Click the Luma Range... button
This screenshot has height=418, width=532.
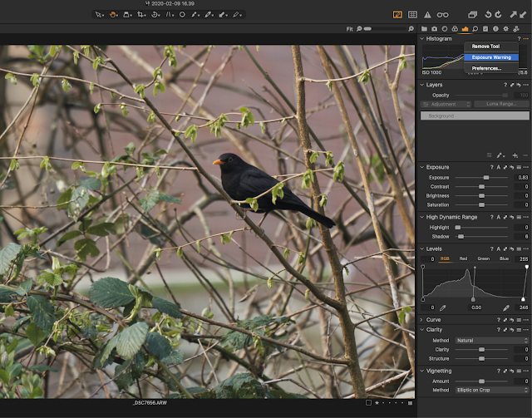[501, 104]
